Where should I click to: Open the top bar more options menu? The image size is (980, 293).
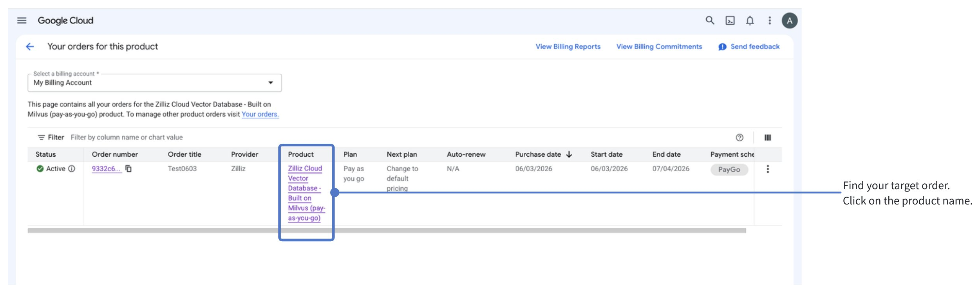tap(770, 20)
